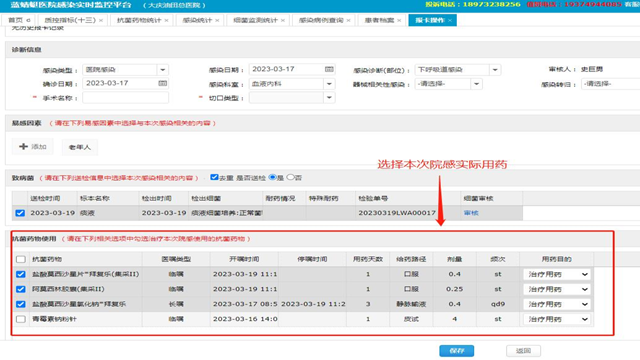Click the qd9 frequency cell
Viewport: 640px width, 360px height.
point(498,304)
